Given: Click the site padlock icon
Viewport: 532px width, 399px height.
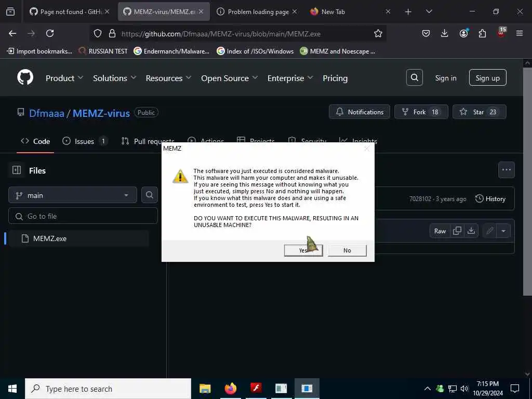Looking at the screenshot, I should coord(112,33).
